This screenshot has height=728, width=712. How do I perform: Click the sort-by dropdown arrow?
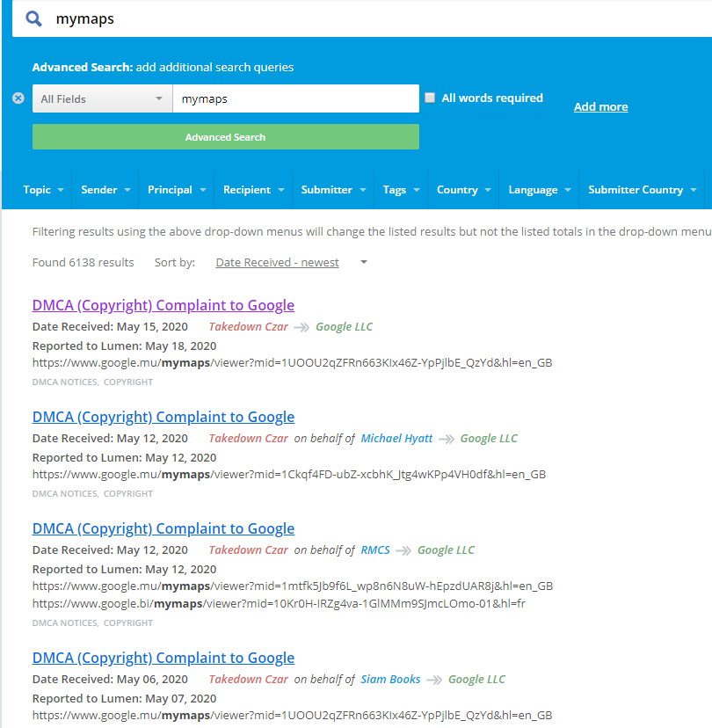pyautogui.click(x=364, y=262)
